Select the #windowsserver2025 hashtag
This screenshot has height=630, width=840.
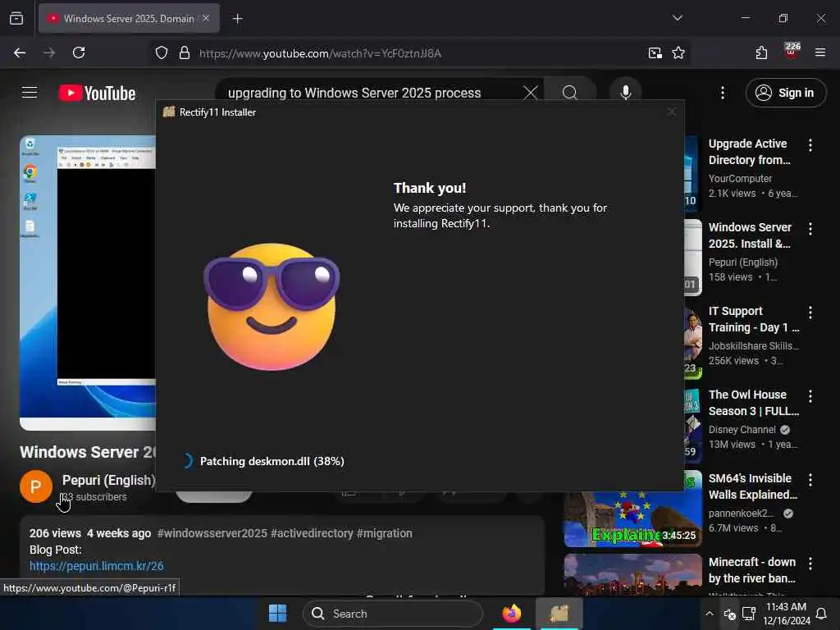coord(212,533)
